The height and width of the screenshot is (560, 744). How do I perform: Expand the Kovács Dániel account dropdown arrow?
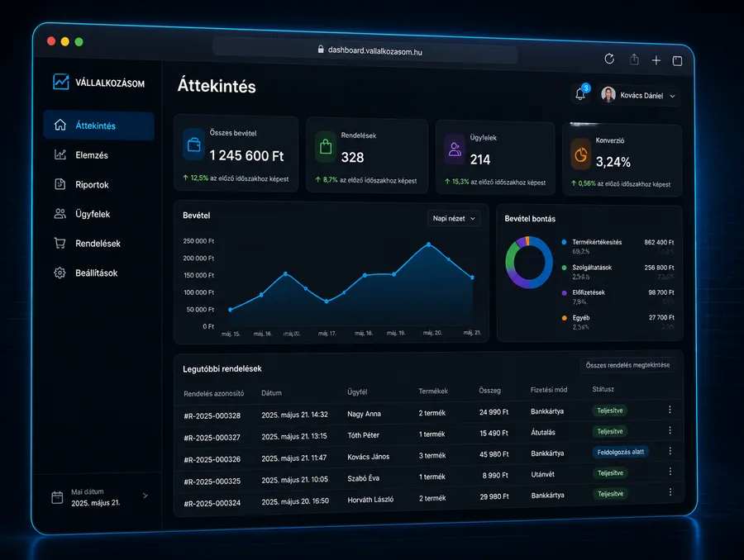point(672,96)
